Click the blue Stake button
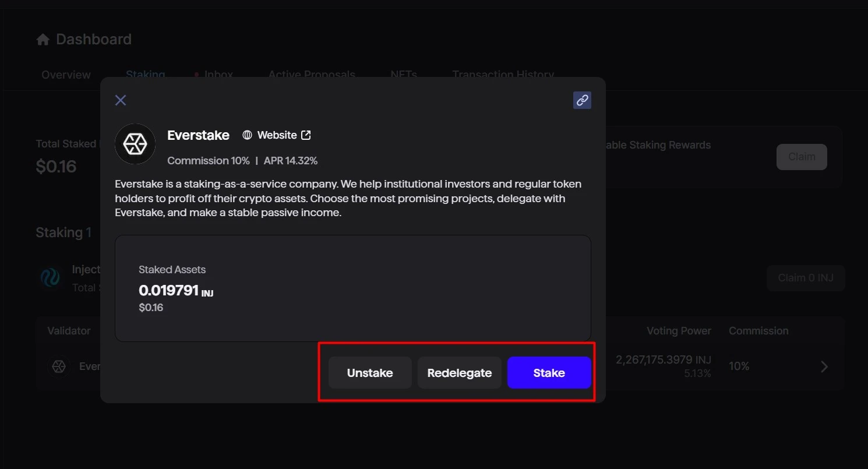 [549, 373]
